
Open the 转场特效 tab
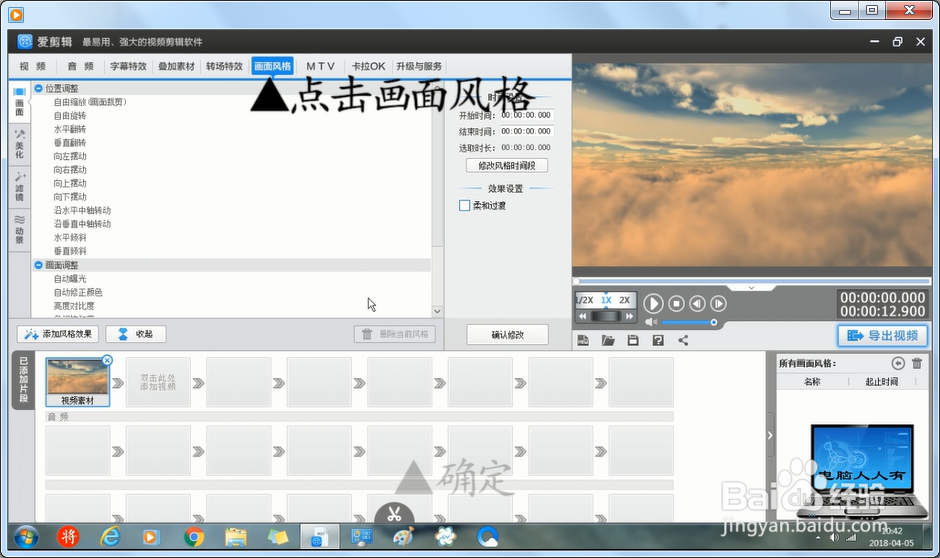point(224,66)
